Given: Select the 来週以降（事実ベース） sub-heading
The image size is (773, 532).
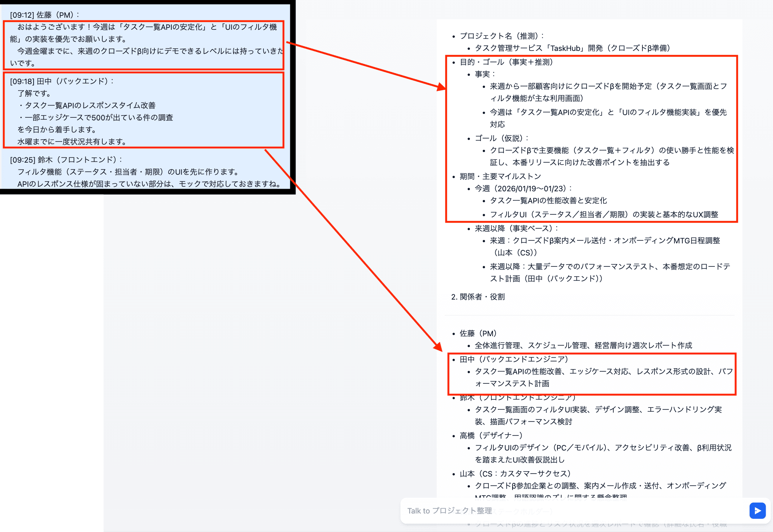Looking at the screenshot, I should tap(516, 228).
